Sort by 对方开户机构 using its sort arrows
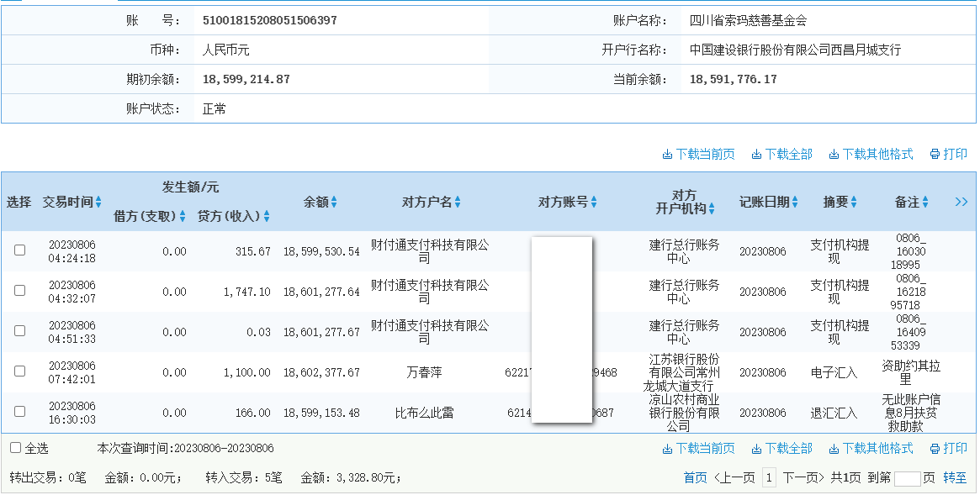The image size is (980, 495). (x=712, y=208)
